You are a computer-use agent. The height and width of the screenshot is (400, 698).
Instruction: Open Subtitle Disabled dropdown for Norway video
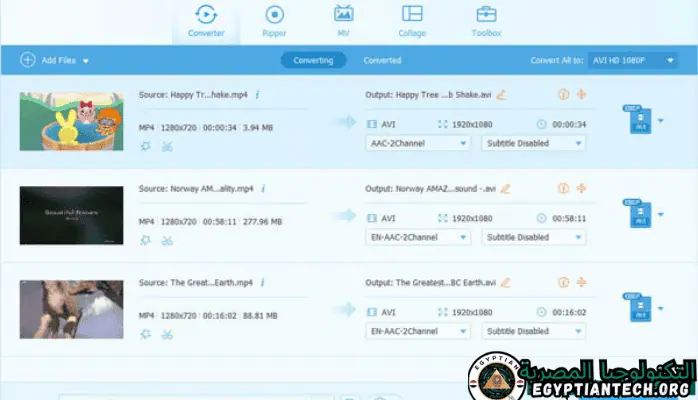pos(533,237)
